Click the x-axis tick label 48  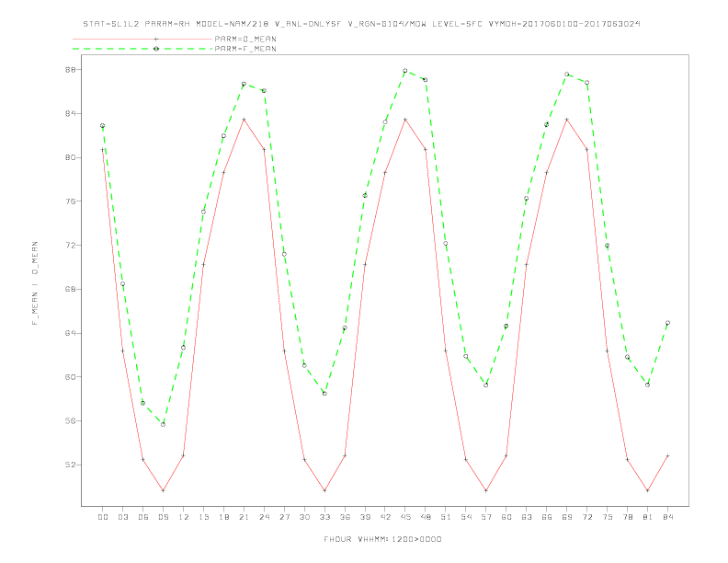pos(426,517)
